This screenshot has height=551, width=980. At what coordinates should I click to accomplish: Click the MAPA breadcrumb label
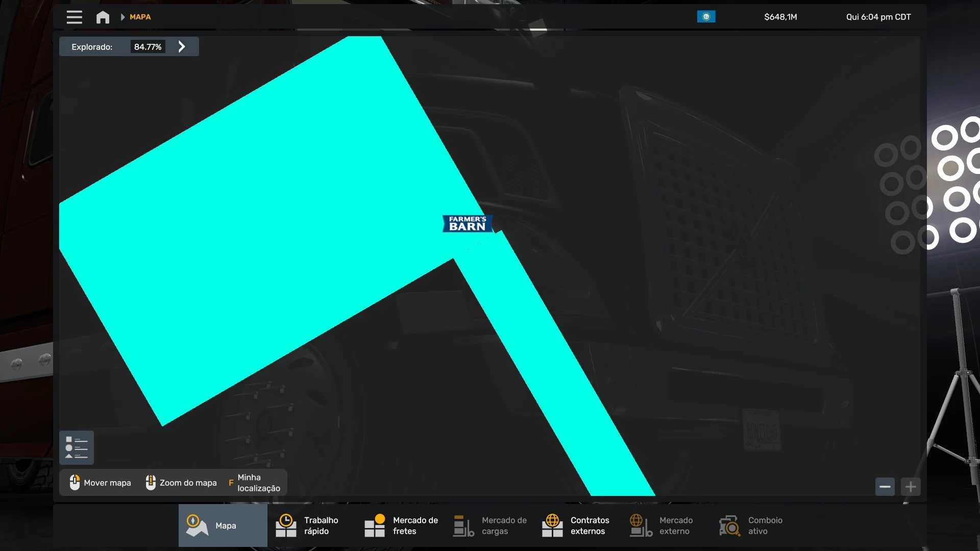click(x=140, y=17)
